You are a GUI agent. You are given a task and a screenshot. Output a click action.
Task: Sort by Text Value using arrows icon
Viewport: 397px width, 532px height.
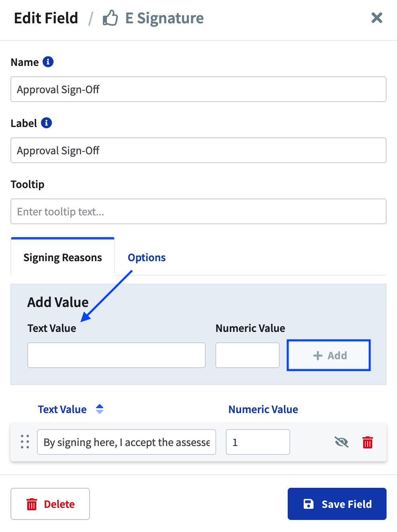tap(100, 409)
